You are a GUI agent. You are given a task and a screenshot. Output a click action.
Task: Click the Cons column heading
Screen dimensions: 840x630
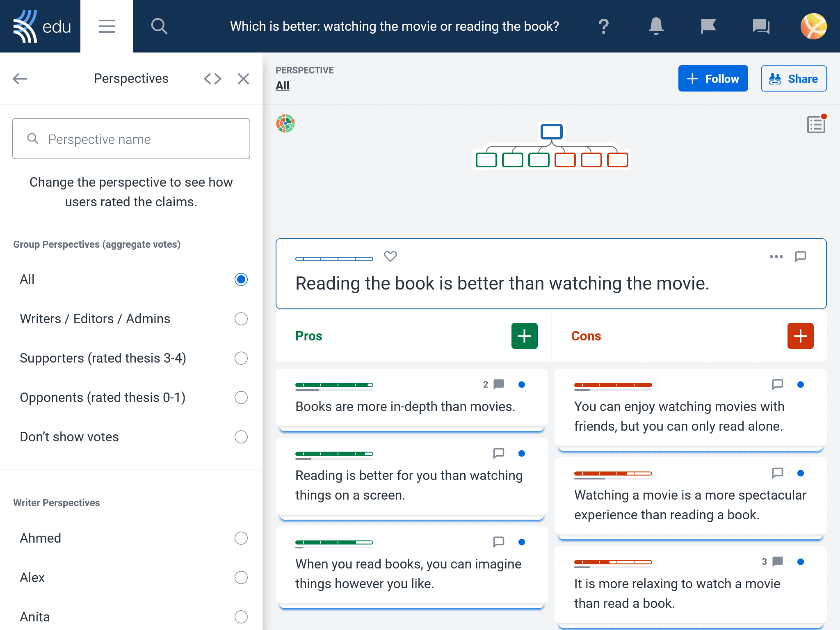click(586, 336)
